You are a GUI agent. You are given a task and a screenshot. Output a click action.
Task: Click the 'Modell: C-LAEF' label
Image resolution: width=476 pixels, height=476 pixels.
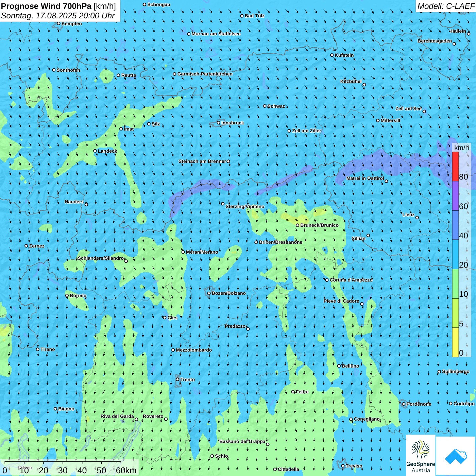click(x=446, y=6)
